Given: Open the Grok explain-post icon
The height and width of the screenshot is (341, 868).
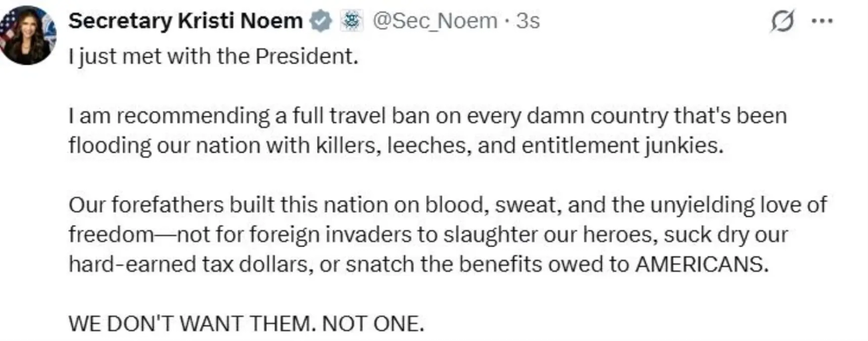Looking at the screenshot, I should point(782,22).
